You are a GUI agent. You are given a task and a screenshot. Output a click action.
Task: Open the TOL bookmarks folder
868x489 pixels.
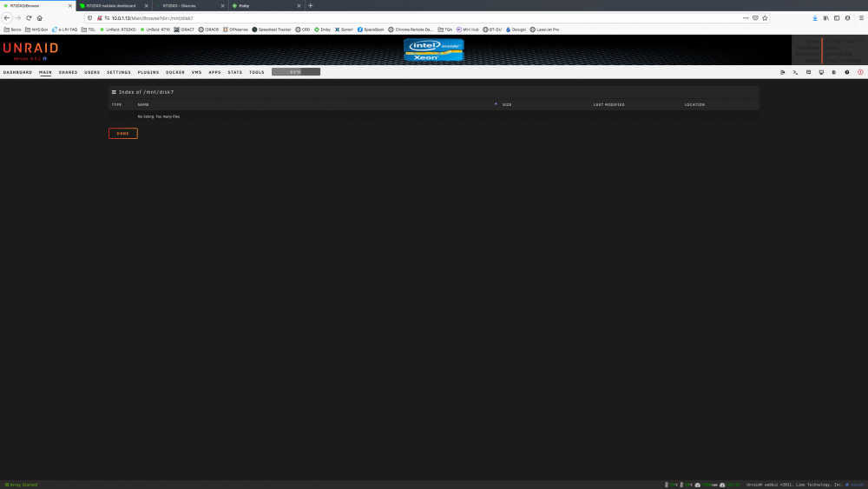tap(89, 30)
